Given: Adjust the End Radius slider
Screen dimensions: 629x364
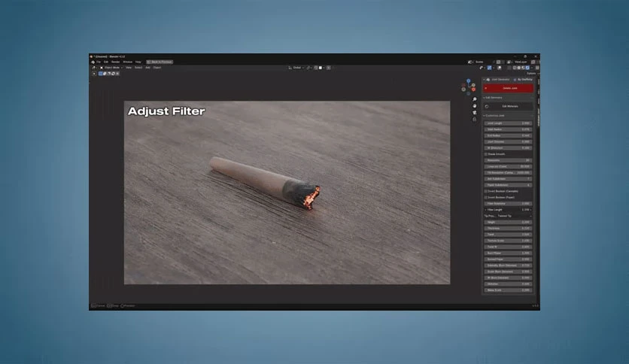Looking at the screenshot, I should pyautogui.click(x=508, y=135).
